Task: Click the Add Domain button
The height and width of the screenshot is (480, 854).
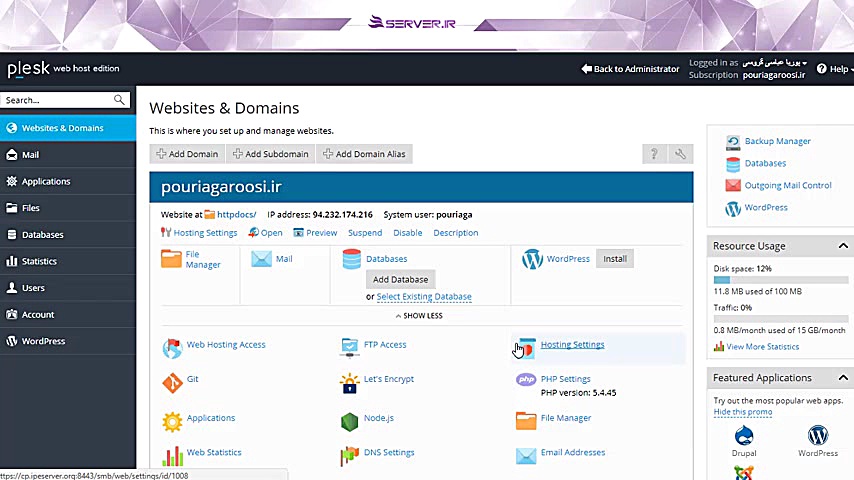Action: pyautogui.click(x=187, y=154)
